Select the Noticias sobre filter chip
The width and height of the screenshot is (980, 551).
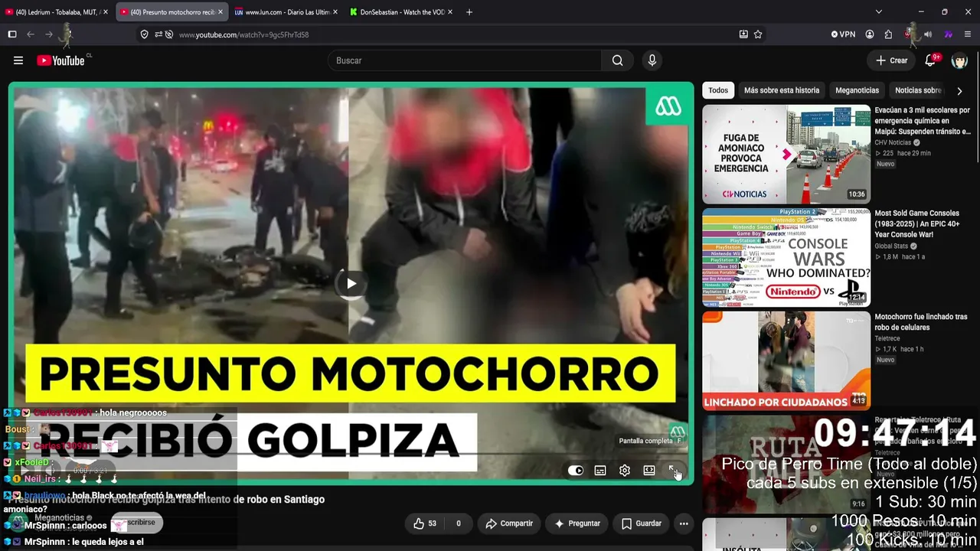click(x=918, y=90)
